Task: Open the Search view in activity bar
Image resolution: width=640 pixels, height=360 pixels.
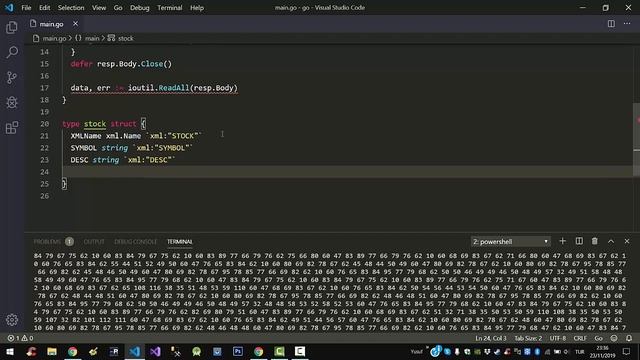Action: [12, 52]
